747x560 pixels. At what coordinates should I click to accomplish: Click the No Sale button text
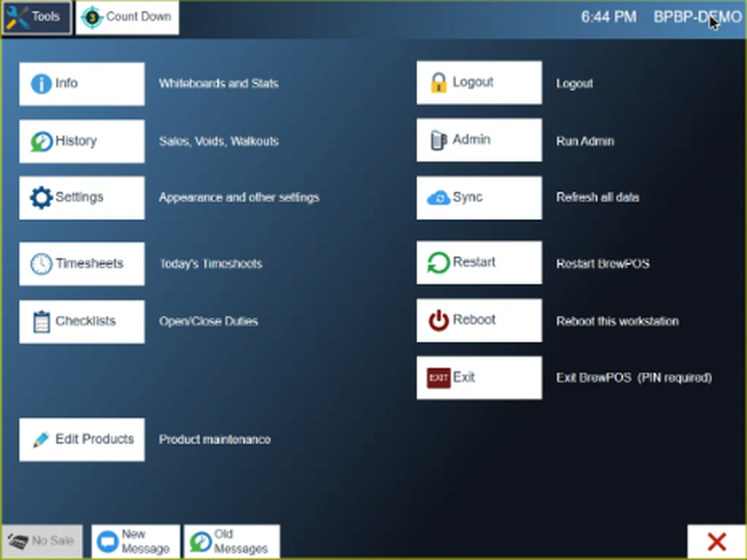[53, 541]
